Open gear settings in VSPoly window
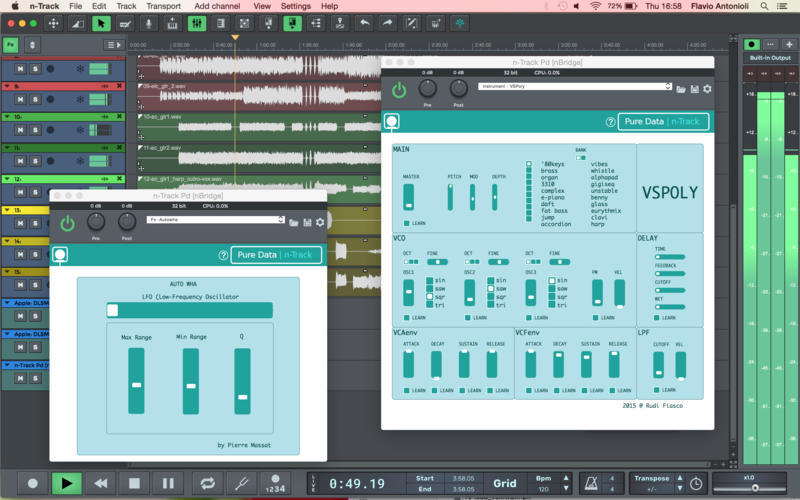 [x=707, y=89]
